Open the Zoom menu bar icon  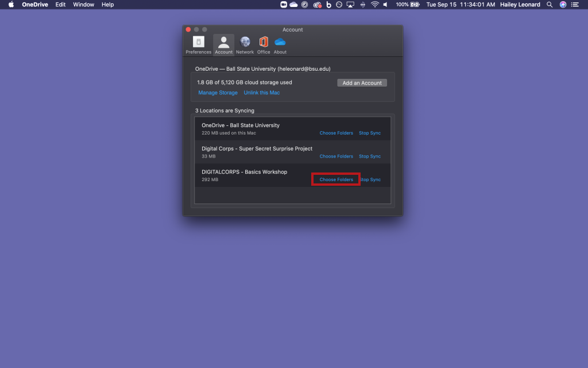[283, 5]
